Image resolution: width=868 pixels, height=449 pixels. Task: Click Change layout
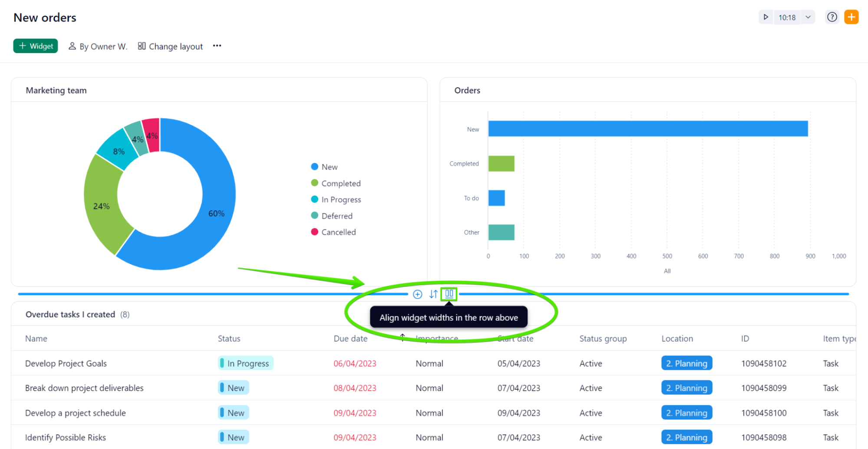click(170, 46)
